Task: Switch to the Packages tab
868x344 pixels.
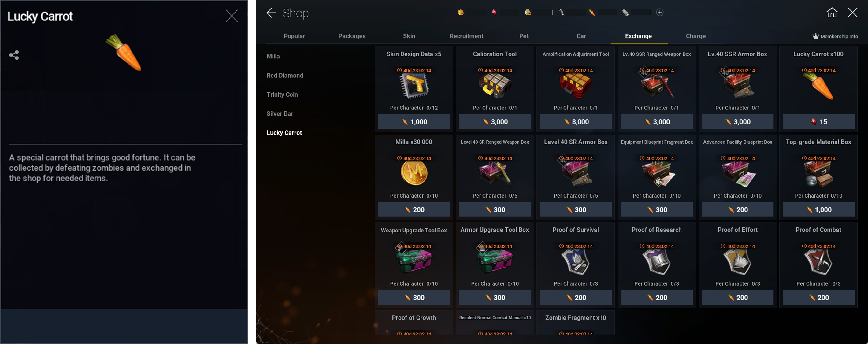Action: pos(352,36)
